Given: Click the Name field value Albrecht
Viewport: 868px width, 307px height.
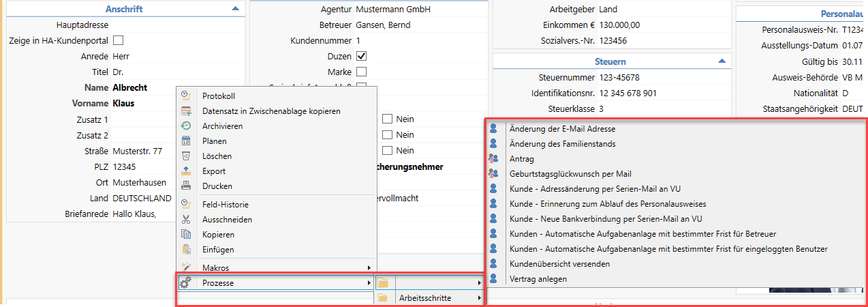Looking at the screenshot, I should (129, 88).
